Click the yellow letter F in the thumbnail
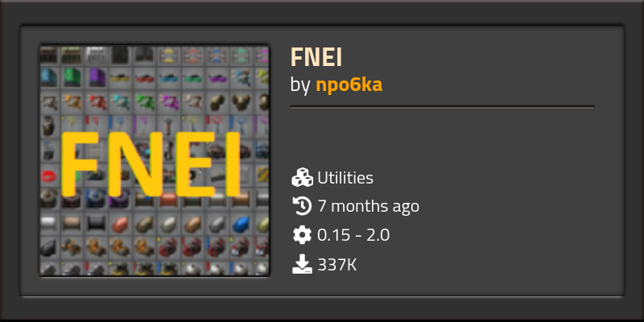The width and height of the screenshot is (644, 322). 80,164
